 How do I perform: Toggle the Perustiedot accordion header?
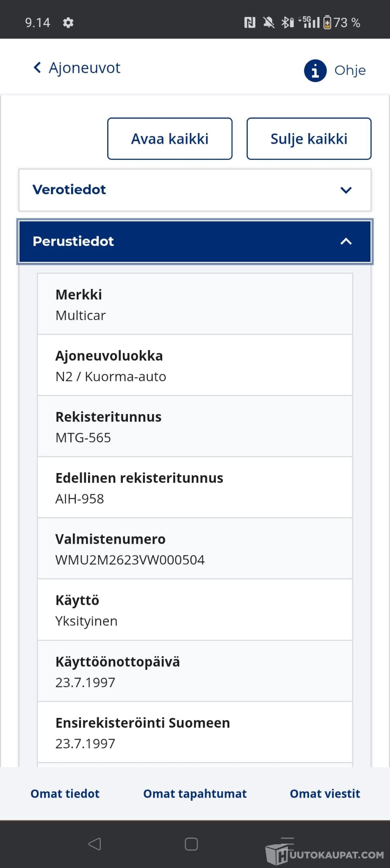click(169, 242)
